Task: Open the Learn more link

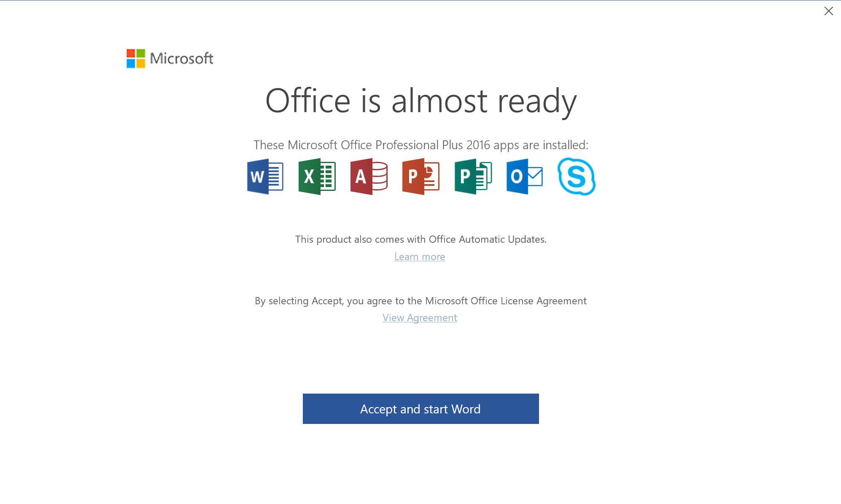Action: [x=420, y=257]
